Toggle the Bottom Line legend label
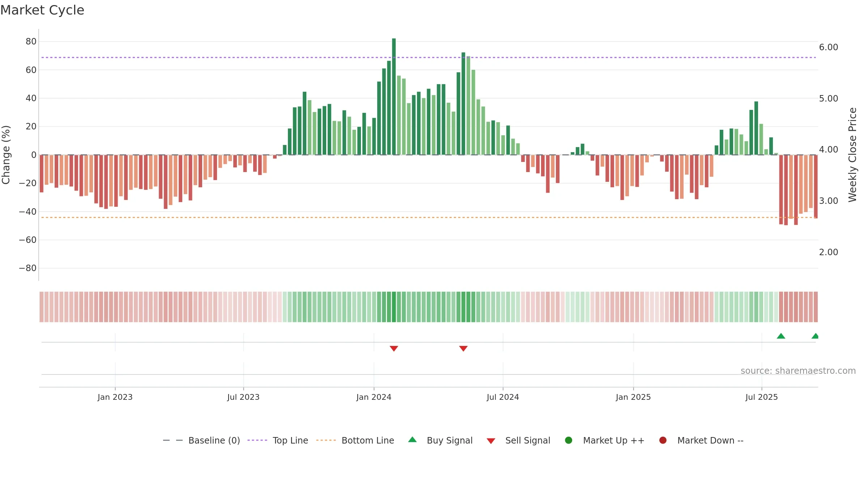868x488 pixels. click(x=368, y=440)
